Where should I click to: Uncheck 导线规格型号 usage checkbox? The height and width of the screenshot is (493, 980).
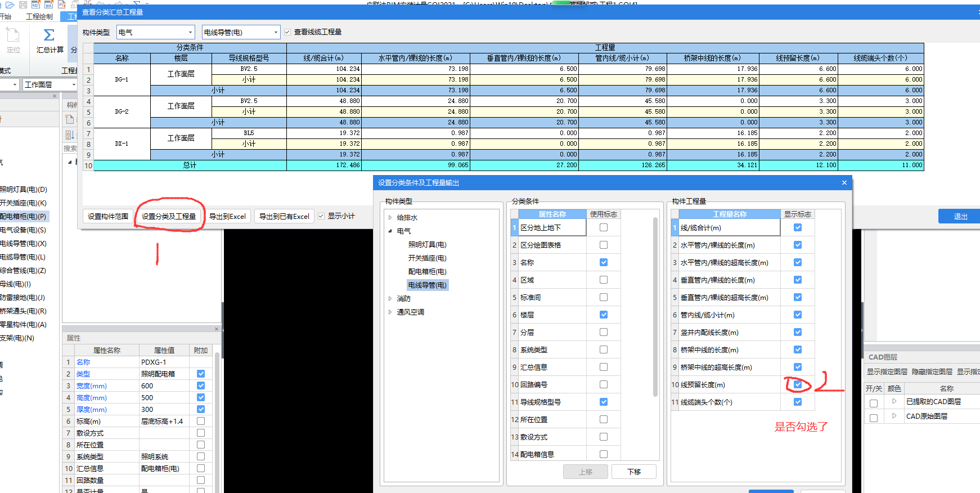[604, 402]
